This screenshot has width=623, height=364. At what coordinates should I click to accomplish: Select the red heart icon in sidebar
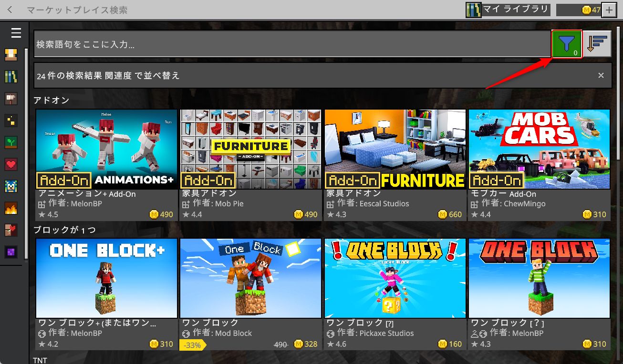coord(11,164)
